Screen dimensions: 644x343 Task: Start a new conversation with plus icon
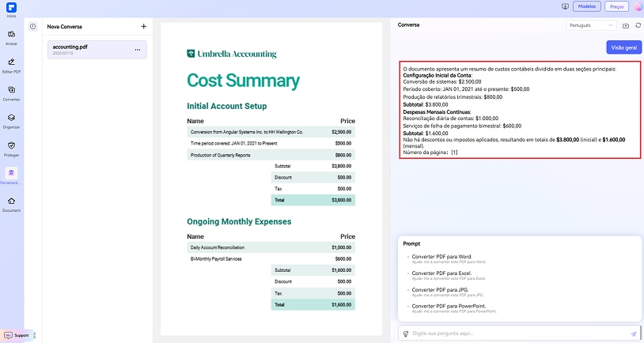[144, 26]
